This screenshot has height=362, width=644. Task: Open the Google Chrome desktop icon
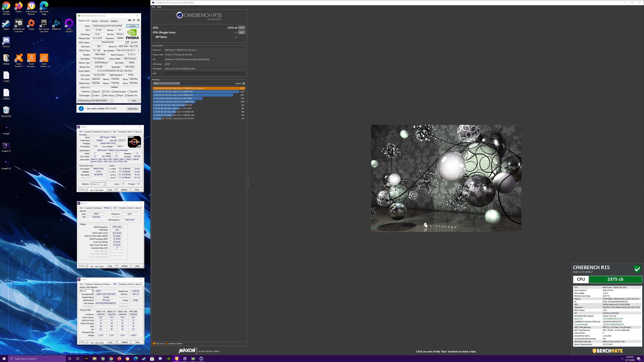6,8
